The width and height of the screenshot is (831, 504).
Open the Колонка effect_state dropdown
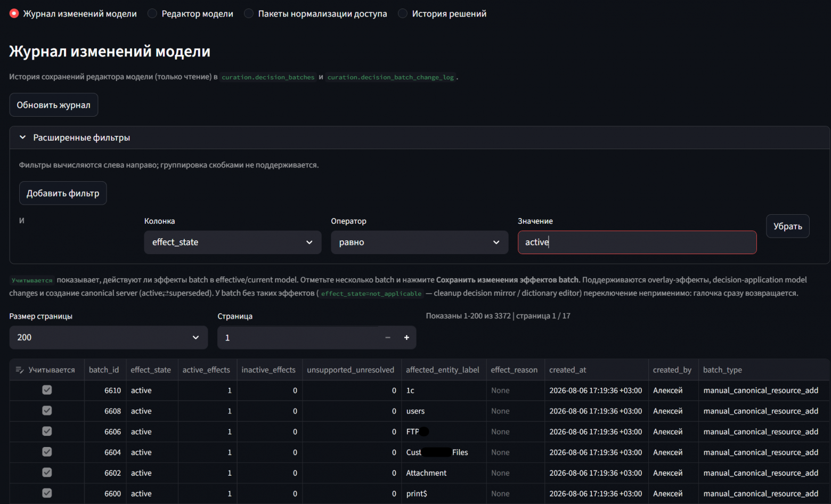point(233,242)
